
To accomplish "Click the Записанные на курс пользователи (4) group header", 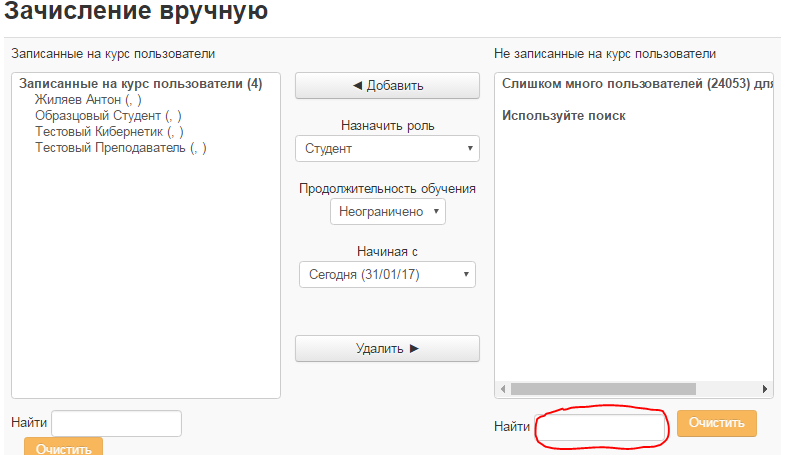I will coord(141,84).
